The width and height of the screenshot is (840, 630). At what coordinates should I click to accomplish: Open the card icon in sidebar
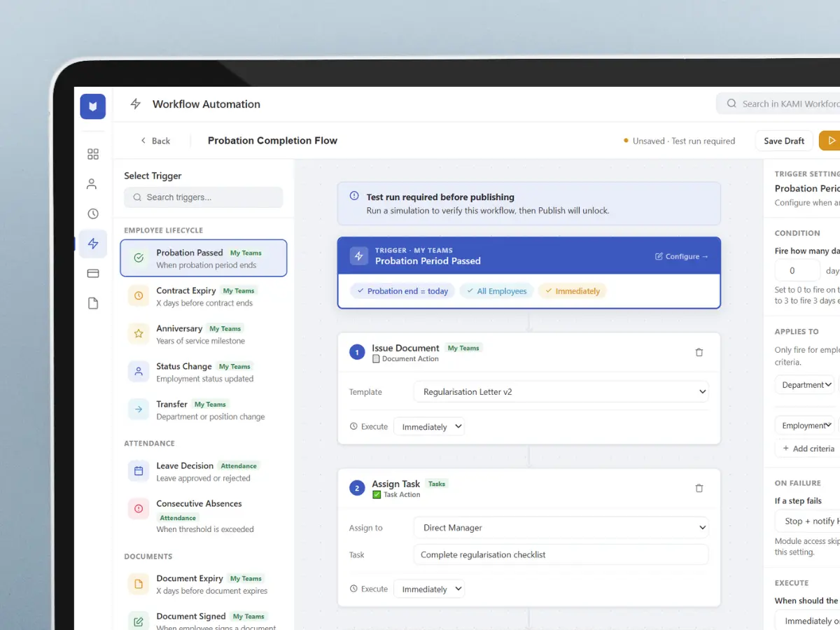coord(93,274)
